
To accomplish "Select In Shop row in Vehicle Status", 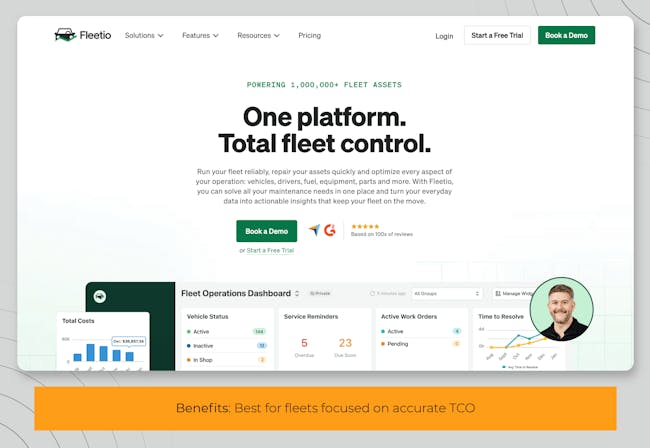I will pos(227,360).
